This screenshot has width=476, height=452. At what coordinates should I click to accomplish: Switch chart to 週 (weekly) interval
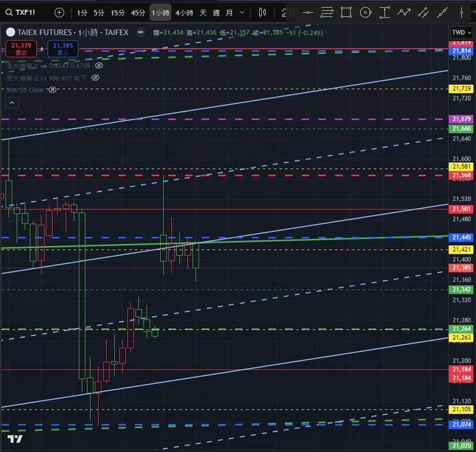pos(216,13)
